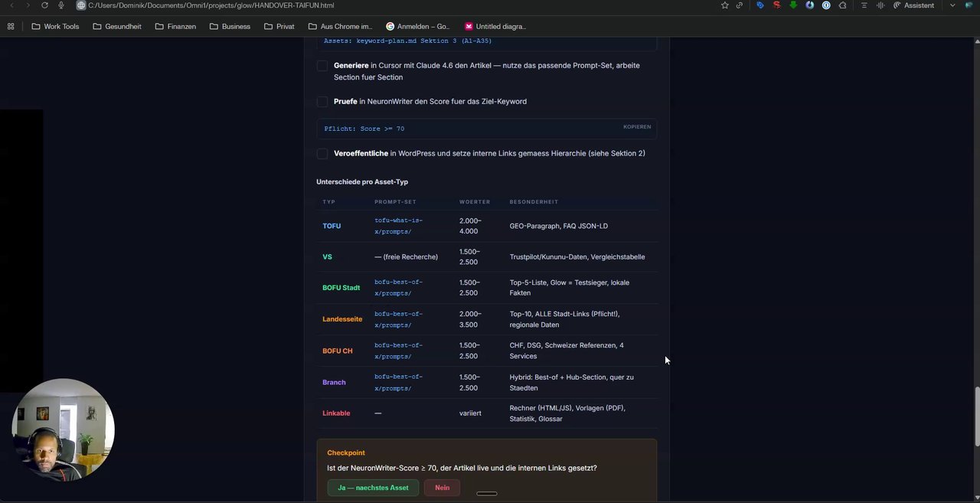Viewport: 980px width, 503px height.
Task: Go back with the browser back arrow
Action: coord(11,5)
